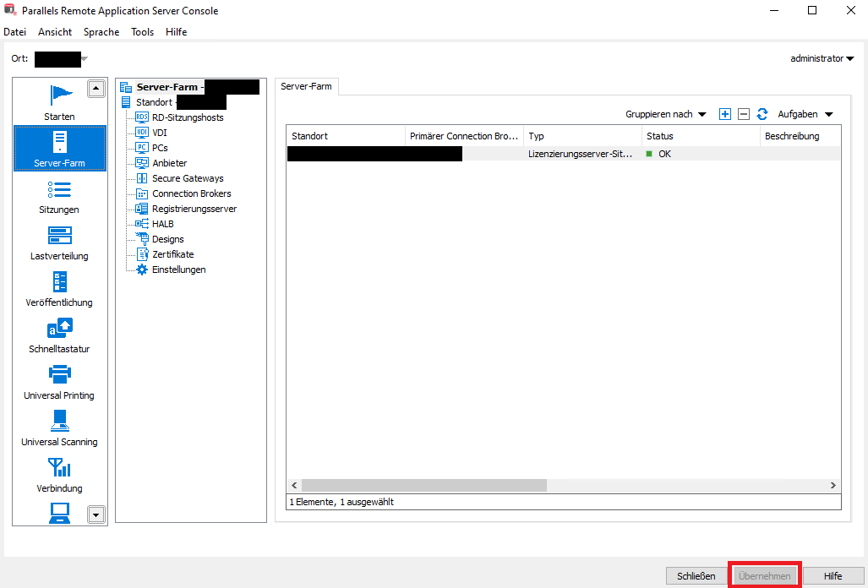This screenshot has width=868, height=588.
Task: Click the OK status cell in the table
Action: 701,154
